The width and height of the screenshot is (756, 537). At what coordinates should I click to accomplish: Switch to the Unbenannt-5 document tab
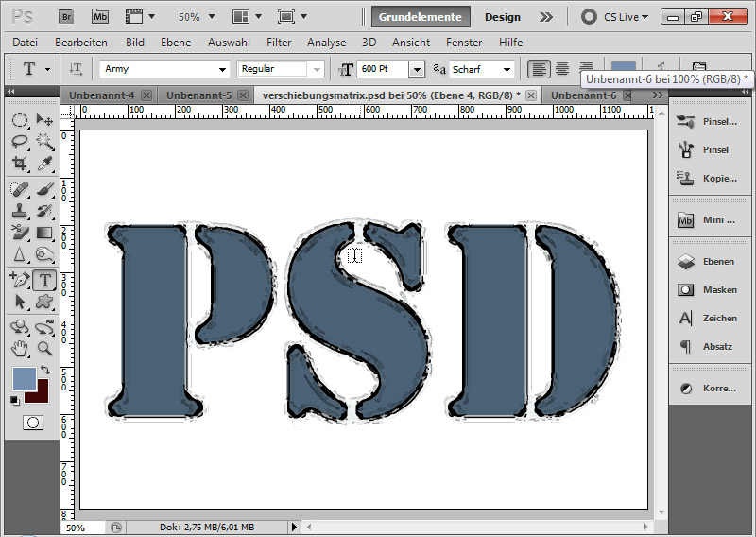tap(198, 95)
